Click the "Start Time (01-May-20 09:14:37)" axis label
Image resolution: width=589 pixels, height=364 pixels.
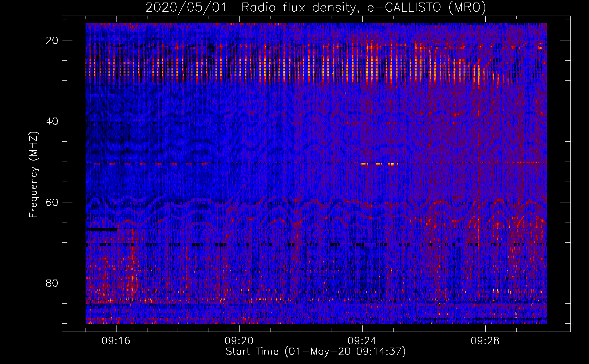point(316,352)
